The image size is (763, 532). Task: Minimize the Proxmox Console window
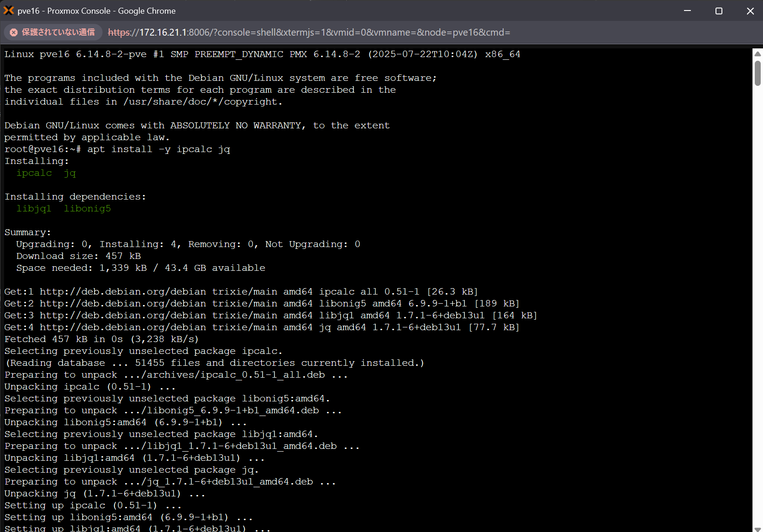click(688, 11)
